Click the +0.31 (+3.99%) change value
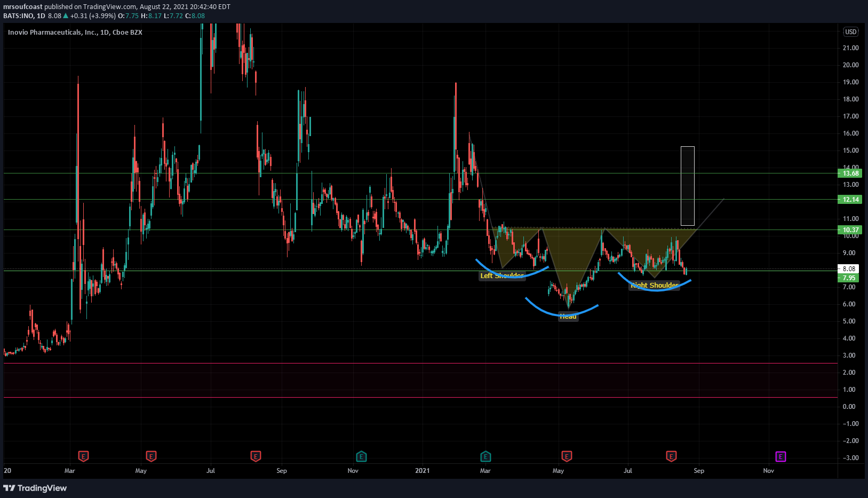Viewport: 868px width, 498px height. pos(93,16)
